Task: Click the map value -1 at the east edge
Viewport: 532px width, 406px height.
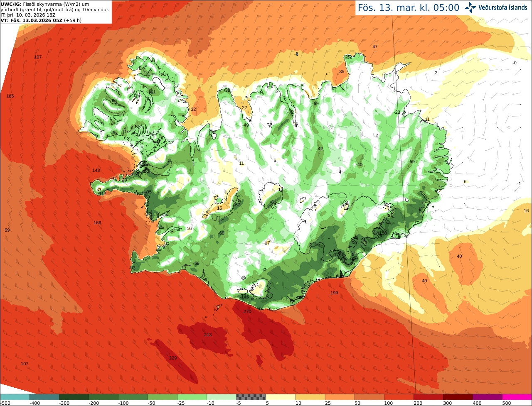Action: click(x=519, y=183)
